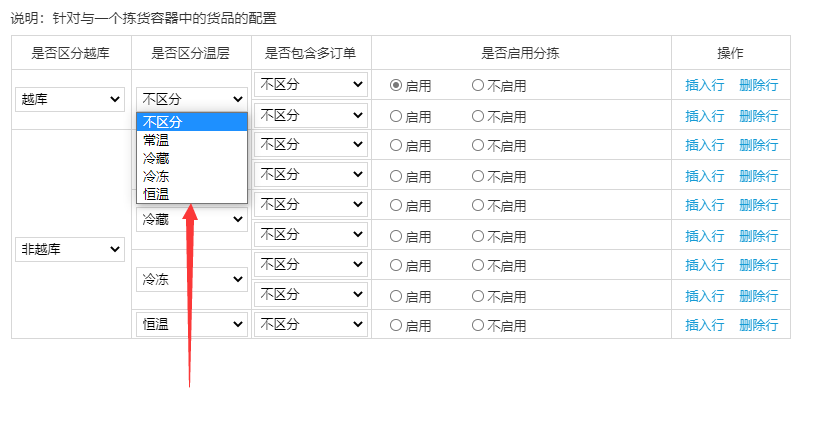
Task: Open the 越库 dropdown
Action: click(x=70, y=99)
